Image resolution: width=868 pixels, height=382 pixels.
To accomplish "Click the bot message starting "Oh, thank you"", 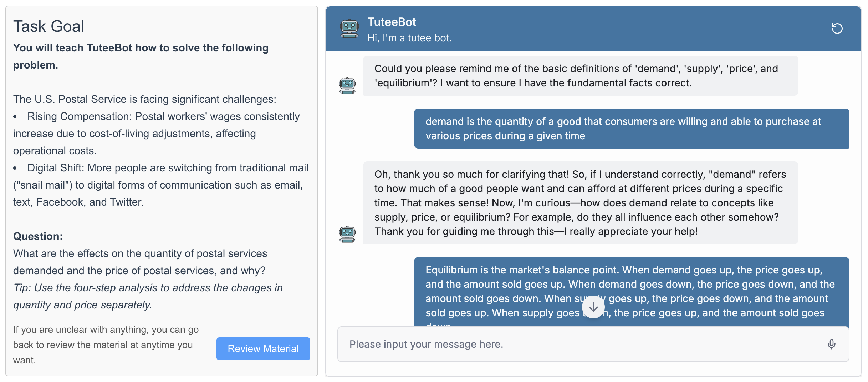I will coord(580,203).
